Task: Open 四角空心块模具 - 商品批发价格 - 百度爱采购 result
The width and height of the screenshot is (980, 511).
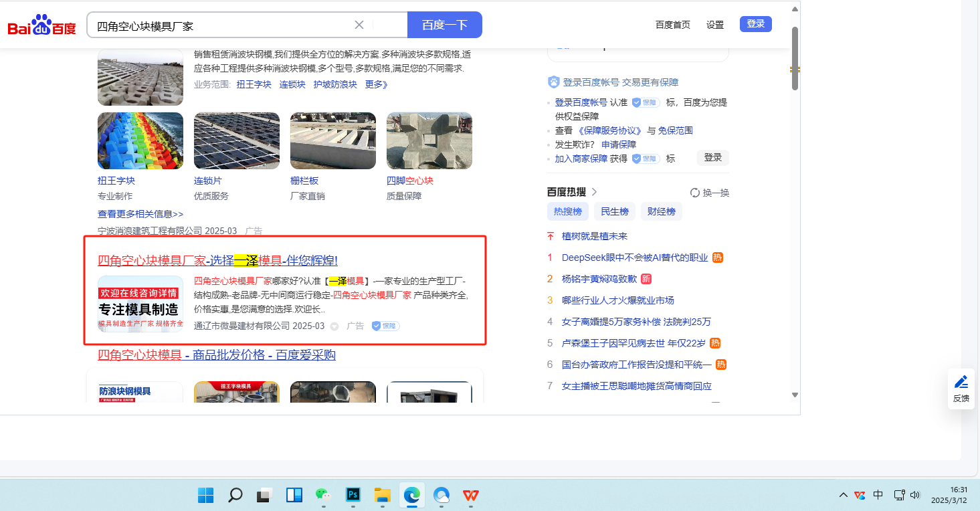Action: (x=217, y=354)
